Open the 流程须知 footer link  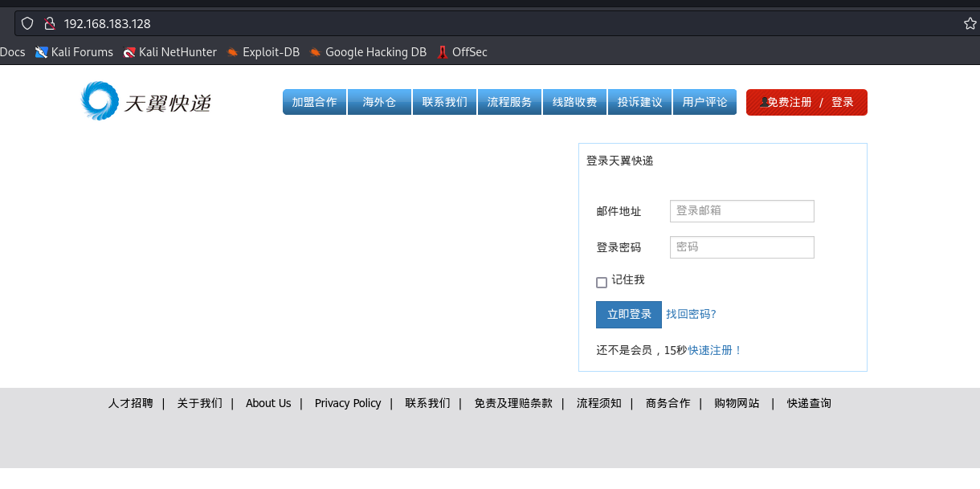(x=599, y=403)
